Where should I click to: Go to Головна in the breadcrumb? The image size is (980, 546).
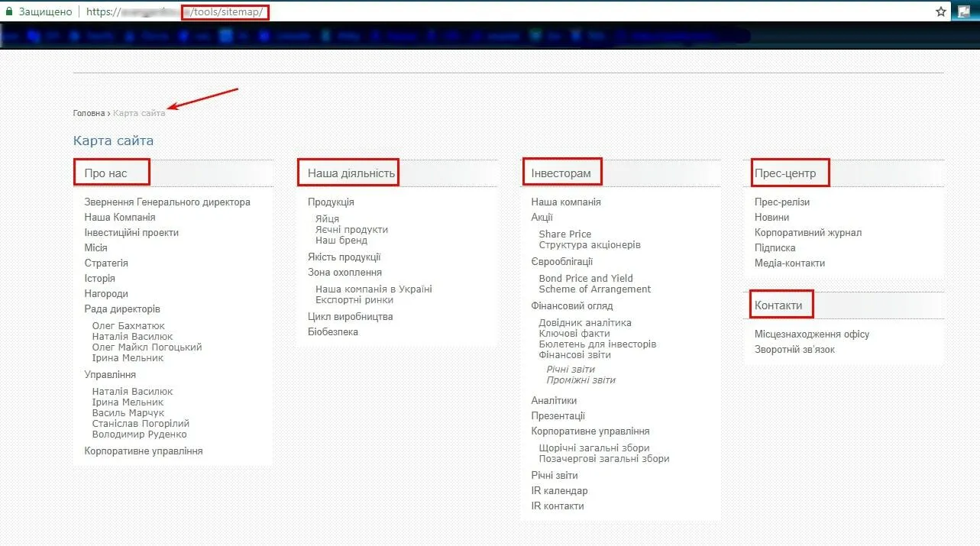click(89, 113)
